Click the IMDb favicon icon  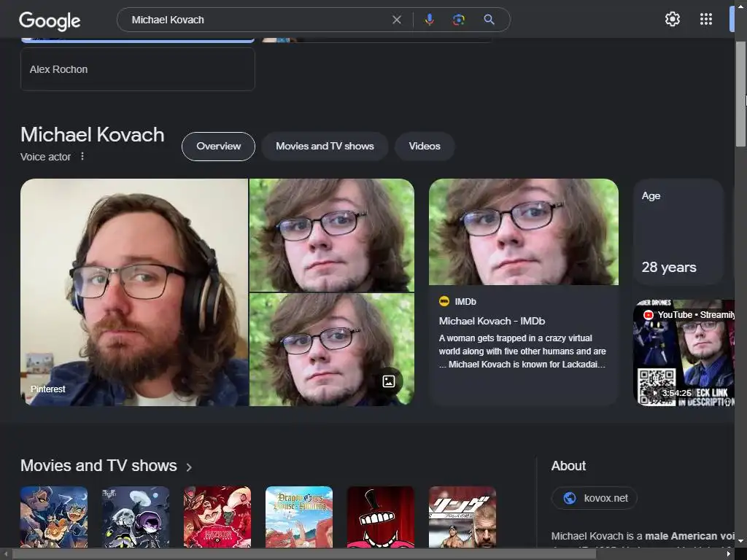(444, 301)
